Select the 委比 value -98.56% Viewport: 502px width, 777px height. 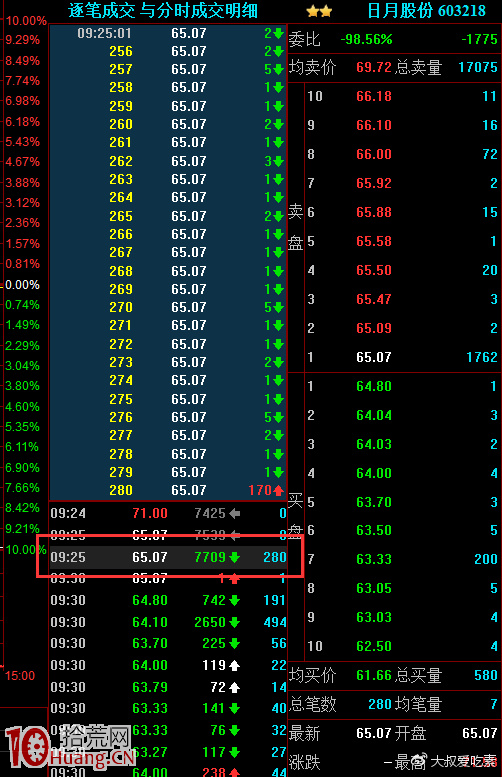click(x=367, y=40)
